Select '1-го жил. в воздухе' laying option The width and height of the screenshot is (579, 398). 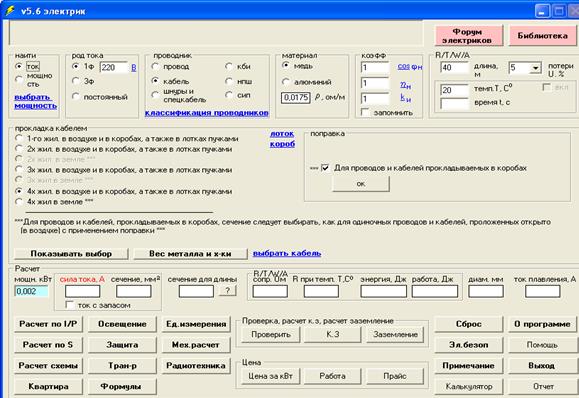pyautogui.click(x=19, y=138)
